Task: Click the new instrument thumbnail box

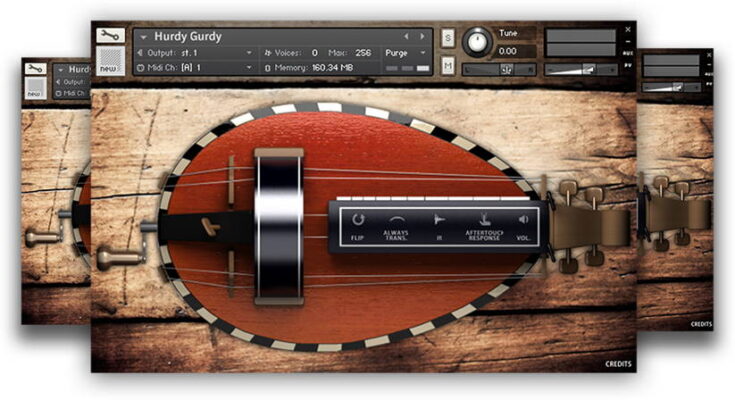Action: (x=110, y=62)
